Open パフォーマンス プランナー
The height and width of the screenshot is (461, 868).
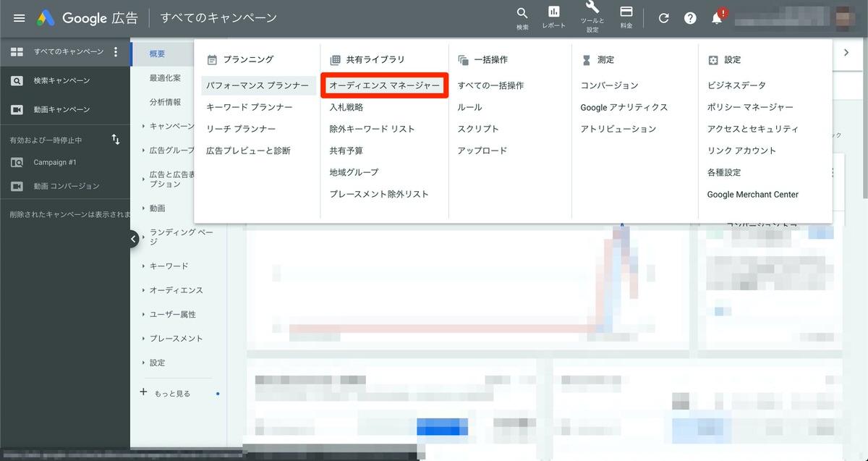coord(257,85)
